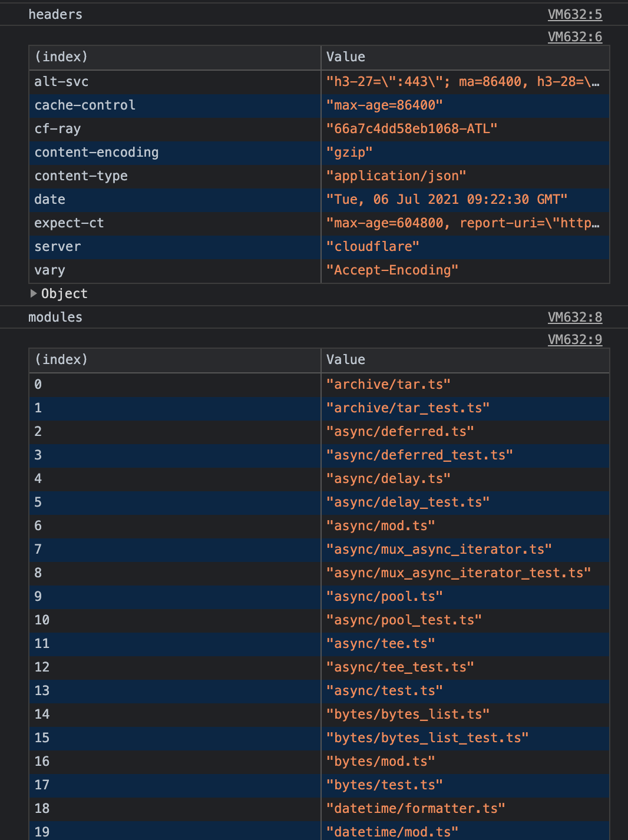Click the headers console group label
Image resolution: width=628 pixels, height=840 pixels.
[55, 14]
